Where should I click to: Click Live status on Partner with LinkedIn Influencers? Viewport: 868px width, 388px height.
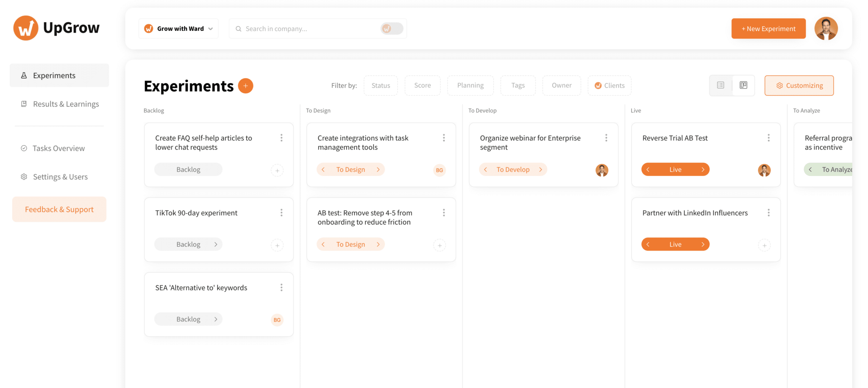675,244
